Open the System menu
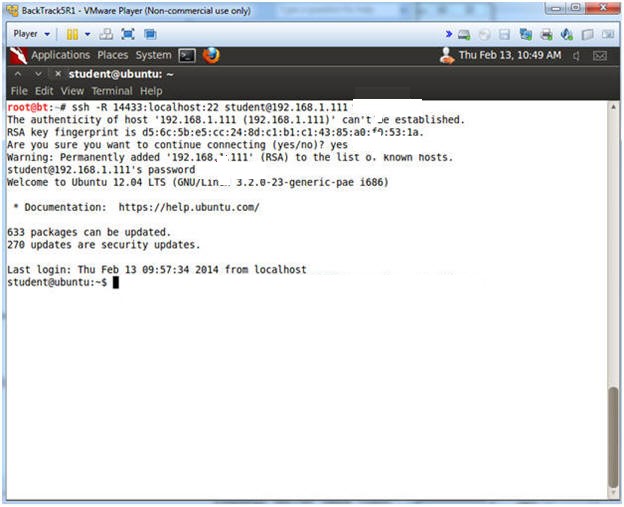Viewport: 624px width, 507px height. (153, 55)
